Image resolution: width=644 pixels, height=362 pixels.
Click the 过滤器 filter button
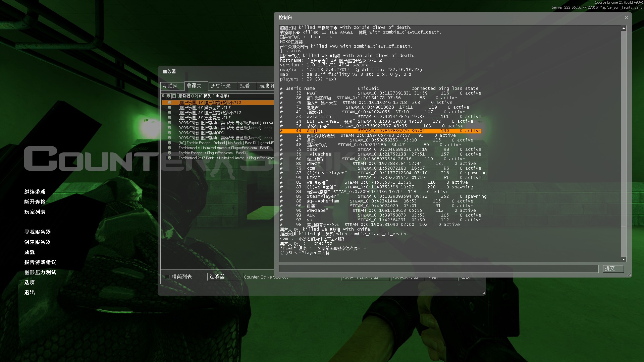225,277
